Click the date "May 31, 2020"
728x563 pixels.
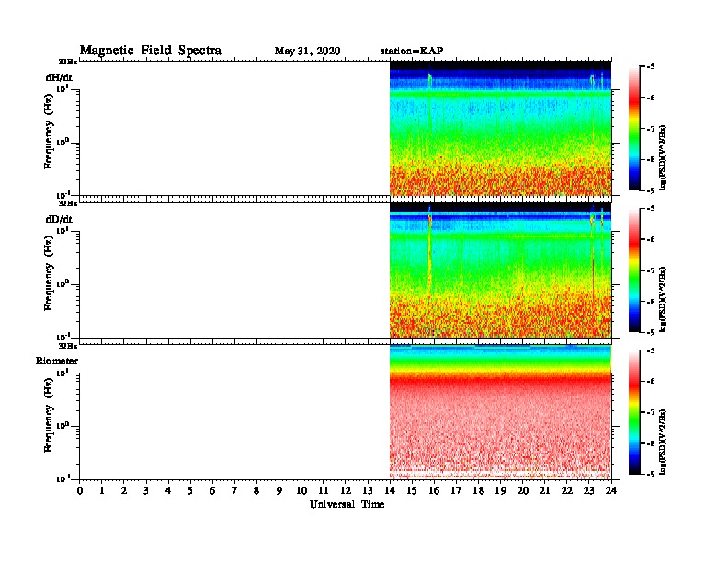tap(307, 51)
